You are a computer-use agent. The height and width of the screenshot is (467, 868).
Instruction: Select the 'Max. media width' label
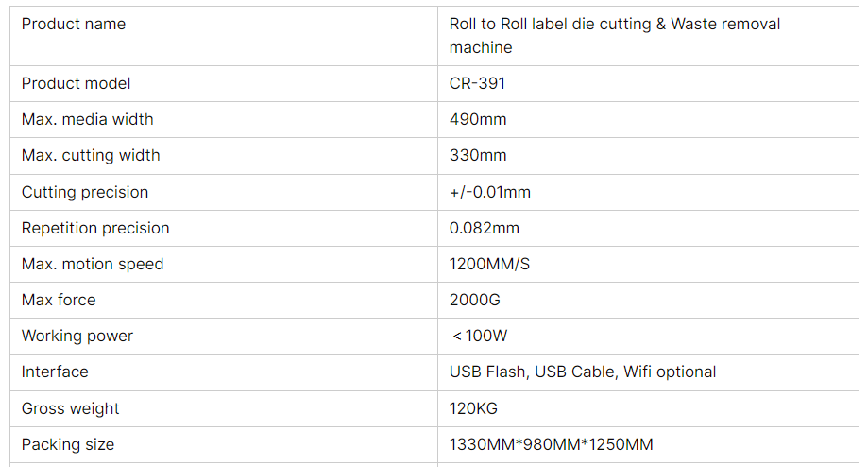click(88, 120)
